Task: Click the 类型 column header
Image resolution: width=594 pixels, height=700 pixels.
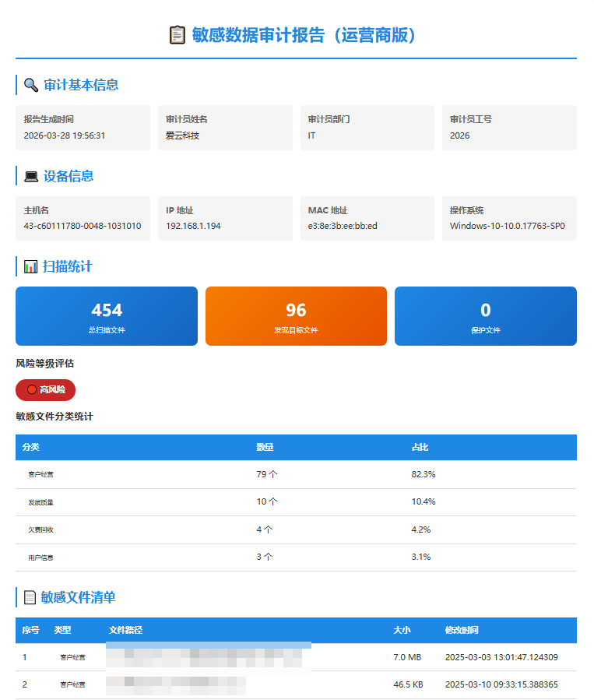Action: pyautogui.click(x=62, y=630)
